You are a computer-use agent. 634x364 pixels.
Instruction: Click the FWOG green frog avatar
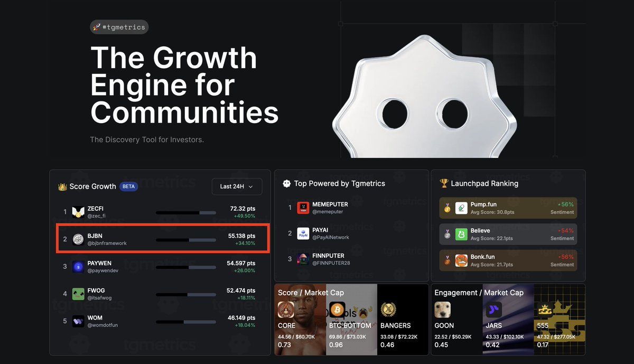tap(78, 294)
